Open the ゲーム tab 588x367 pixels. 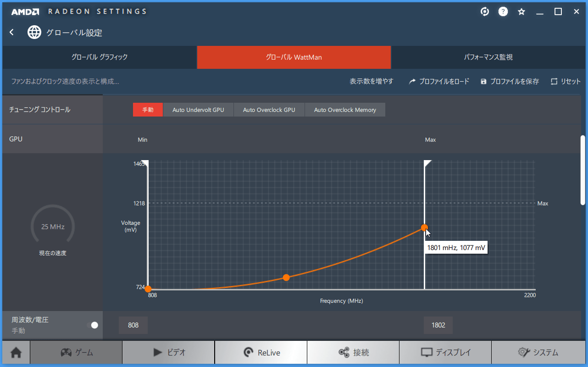tap(77, 352)
